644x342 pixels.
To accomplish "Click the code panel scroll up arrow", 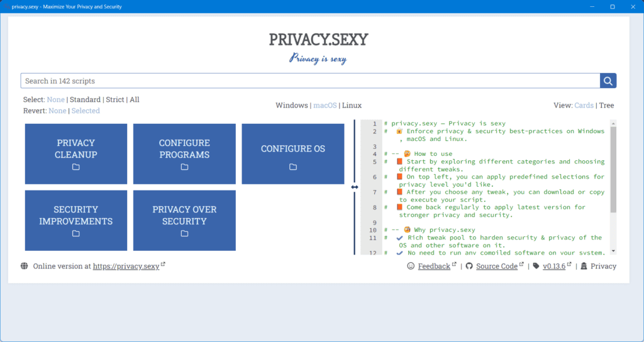I will 613,123.
